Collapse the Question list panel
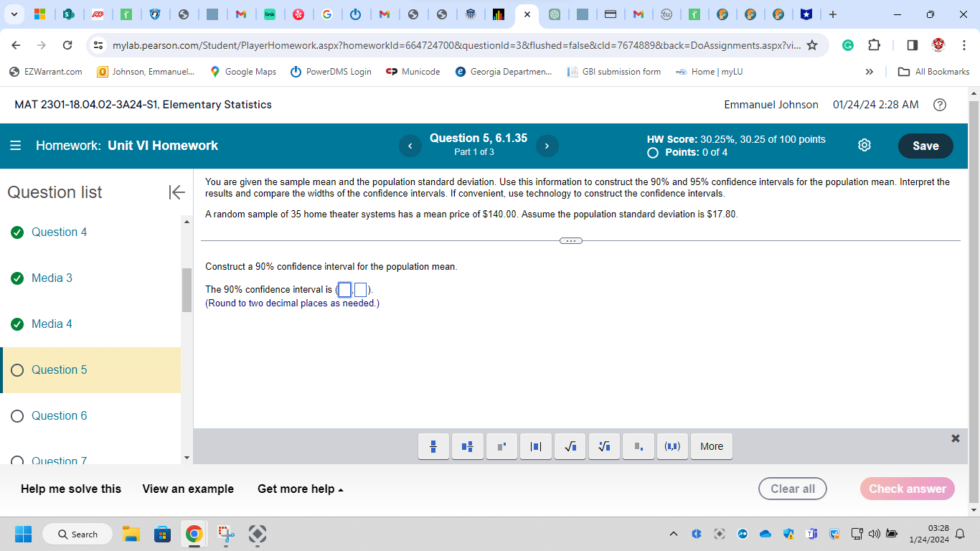This screenshot has height=551, width=980. 176,192
